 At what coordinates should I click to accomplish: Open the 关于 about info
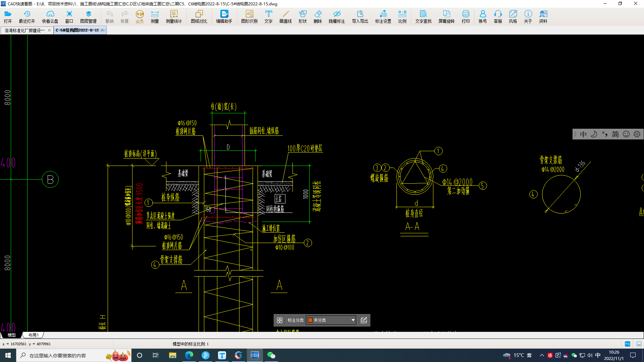click(528, 16)
